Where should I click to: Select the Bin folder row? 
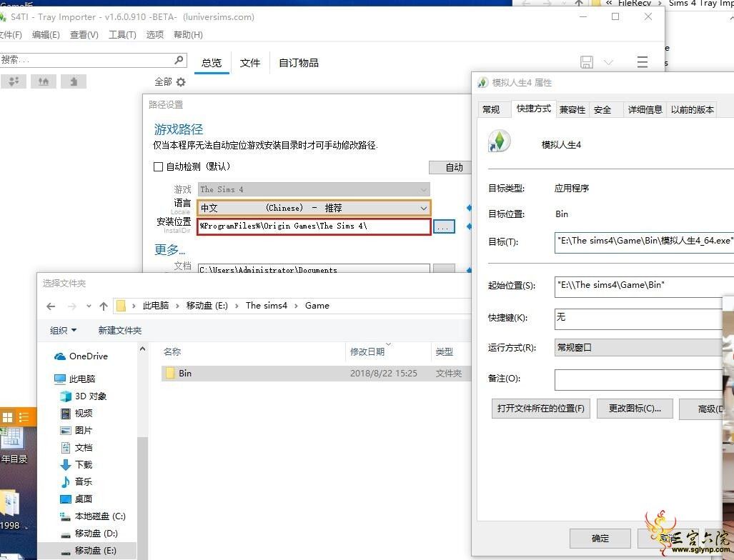click(x=317, y=374)
